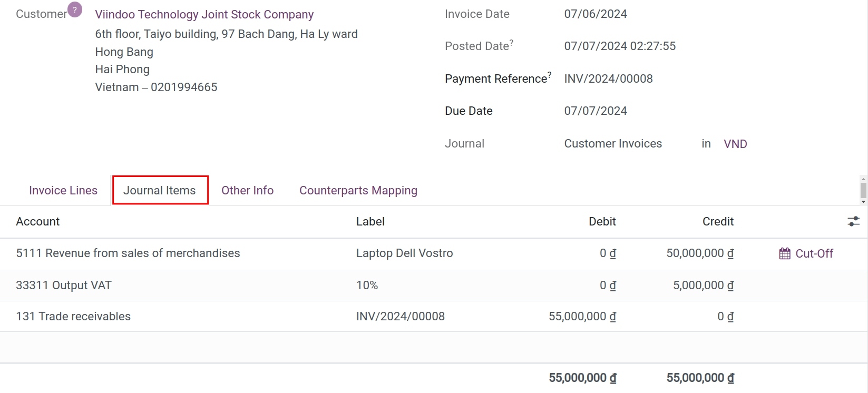Open the optional columns sliders icon

(853, 221)
